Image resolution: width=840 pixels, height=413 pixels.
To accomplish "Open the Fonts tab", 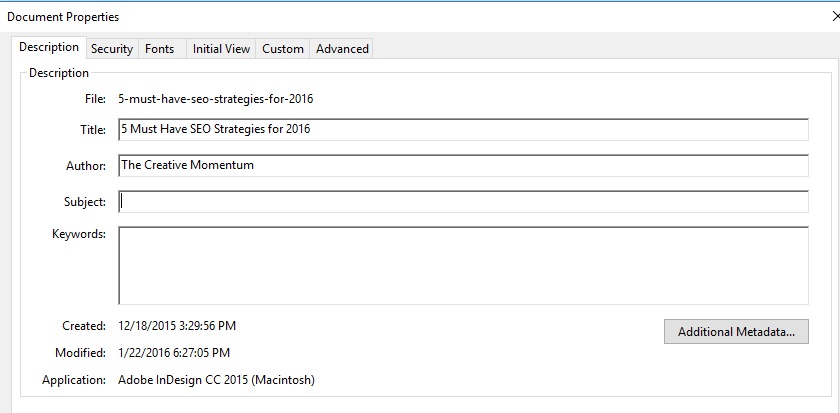I will point(159,49).
